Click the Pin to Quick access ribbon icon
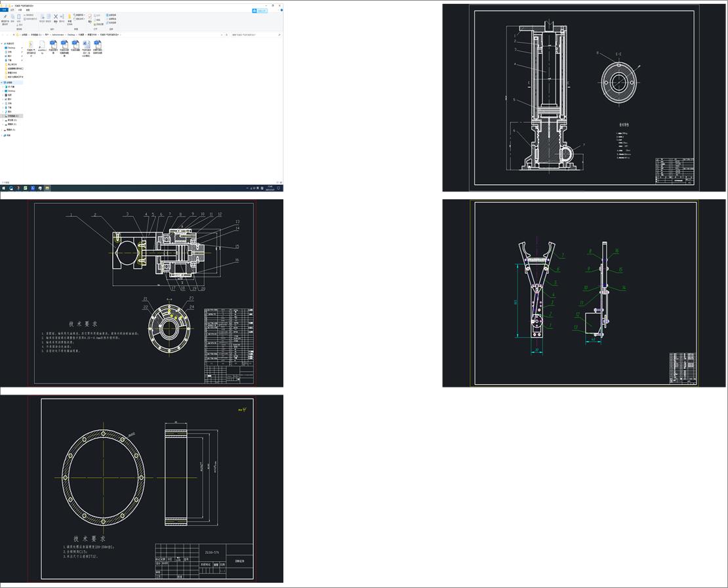Screen dimensions: 728x588 tap(5, 16)
